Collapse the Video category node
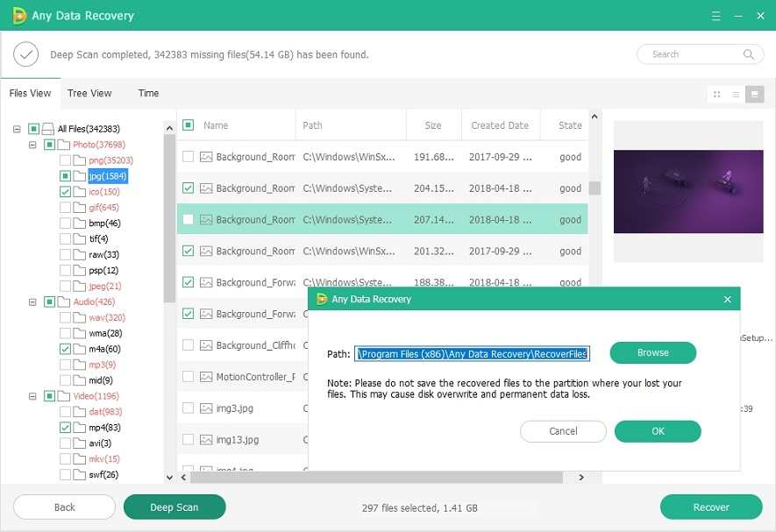 [x=32, y=396]
